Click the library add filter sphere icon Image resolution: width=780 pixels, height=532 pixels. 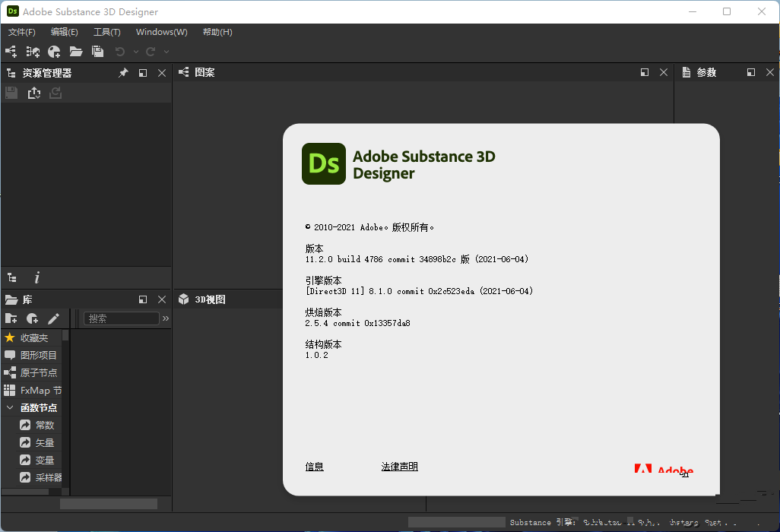point(33,318)
